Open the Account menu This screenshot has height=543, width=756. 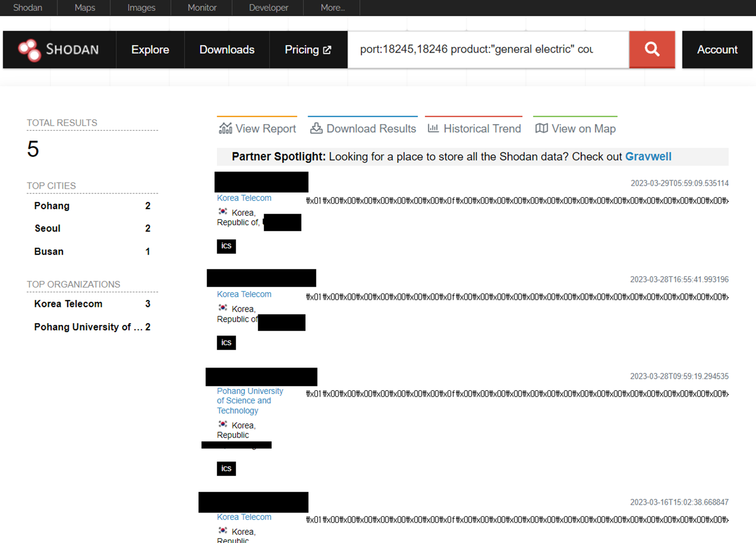717,50
